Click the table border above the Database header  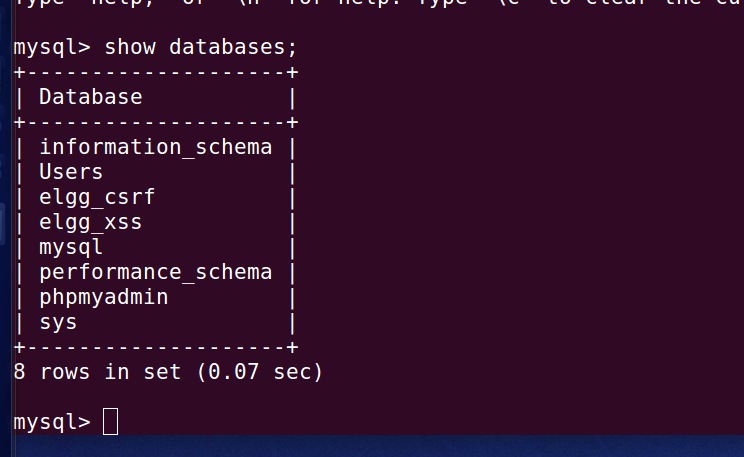(156, 73)
